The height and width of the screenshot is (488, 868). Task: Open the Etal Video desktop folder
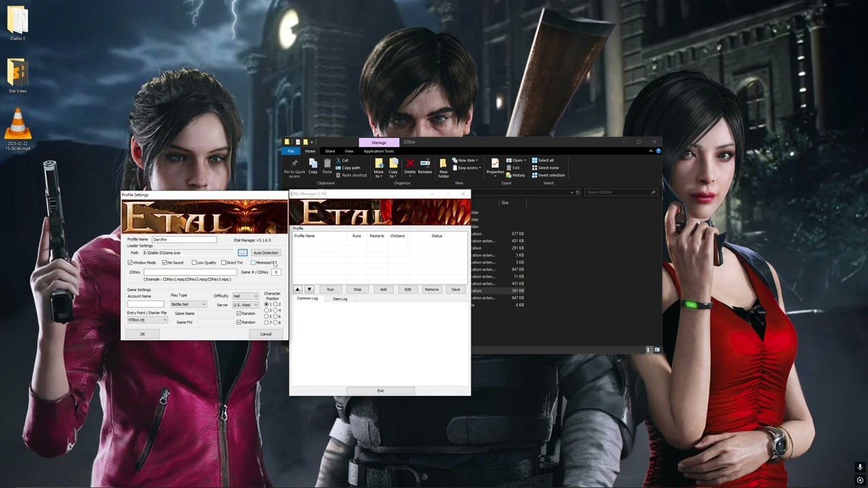coord(18,75)
